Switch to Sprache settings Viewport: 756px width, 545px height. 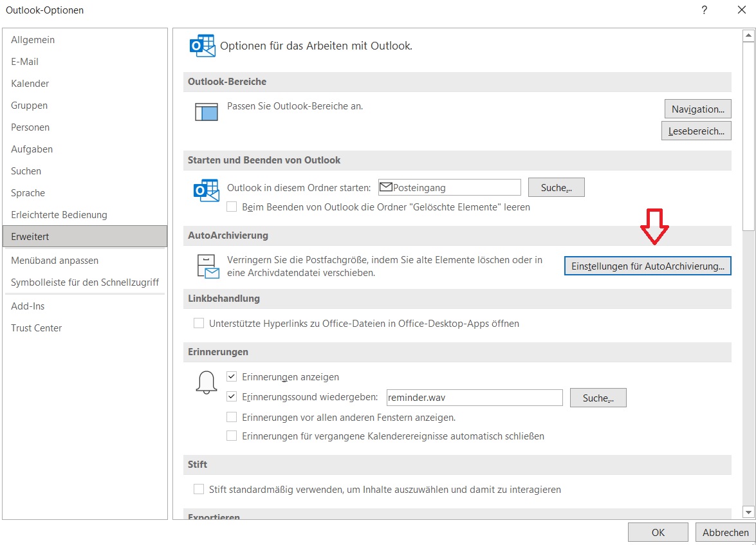click(x=85, y=193)
